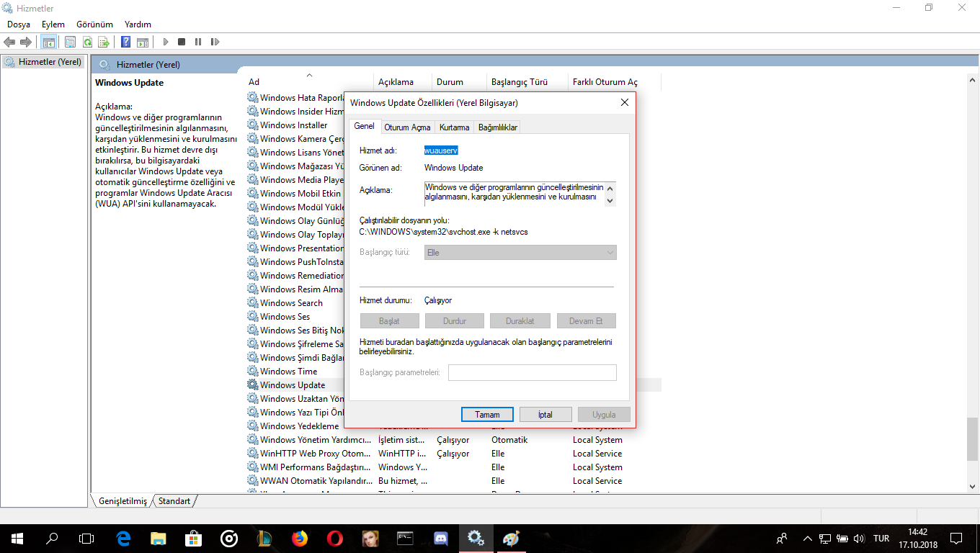Open the taskbar search magnifier
Image resolution: width=980 pixels, height=553 pixels.
(x=52, y=538)
